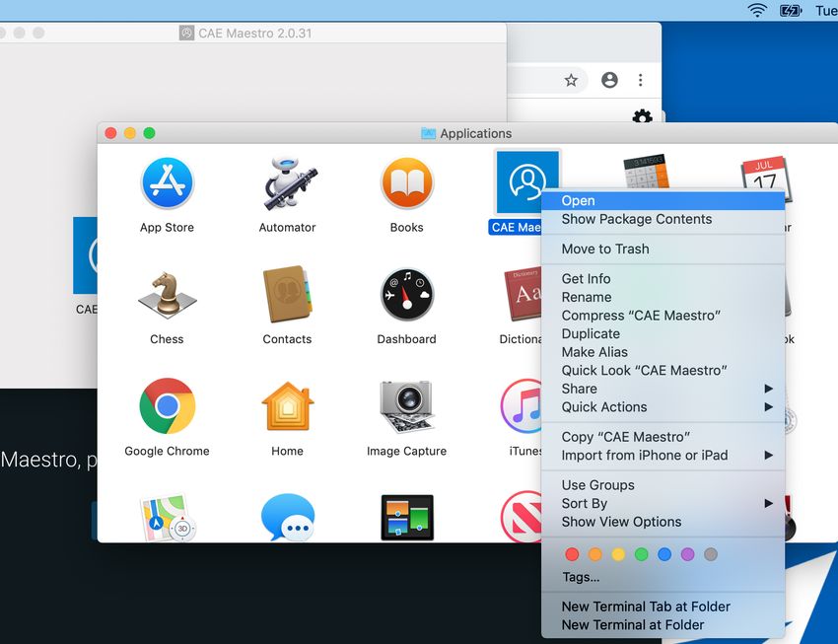838x644 pixels.
Task: Apply the red tag color
Action: [572, 554]
